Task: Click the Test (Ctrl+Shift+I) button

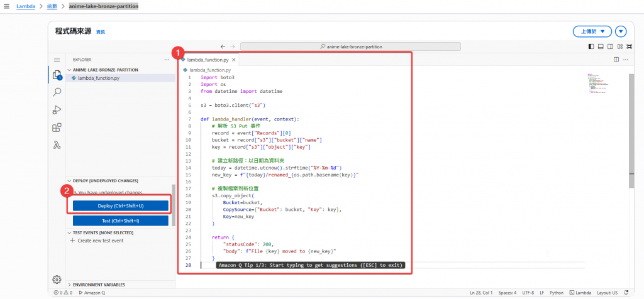Action: click(x=120, y=220)
